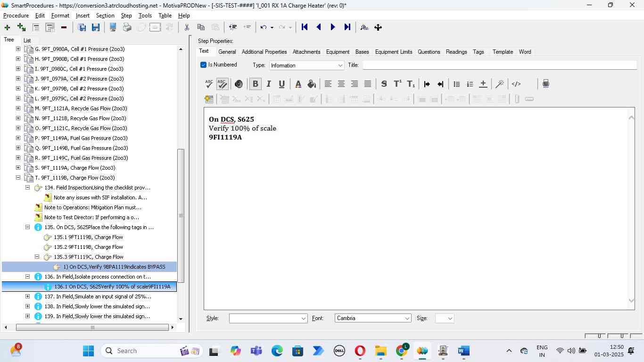Click the spell check ABC icon
644x362 pixels.
click(209, 84)
